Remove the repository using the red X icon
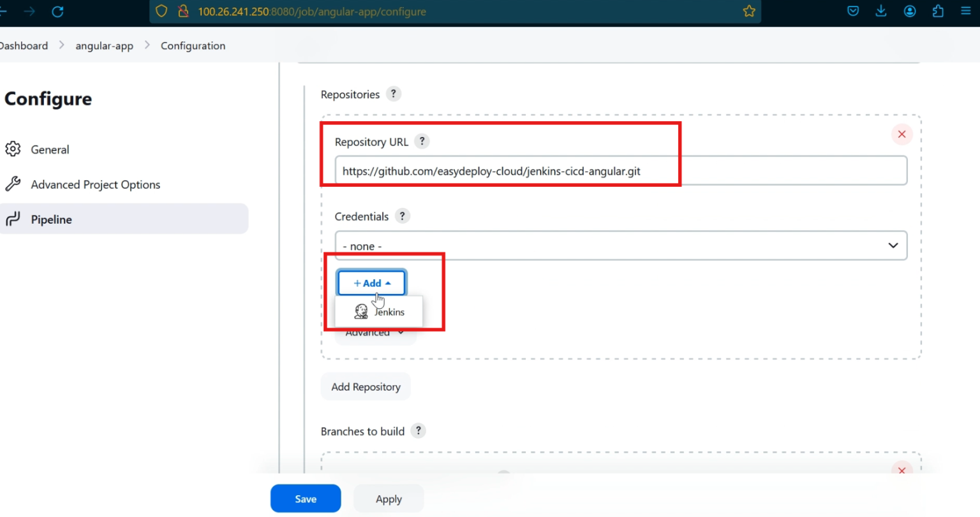 coord(902,134)
